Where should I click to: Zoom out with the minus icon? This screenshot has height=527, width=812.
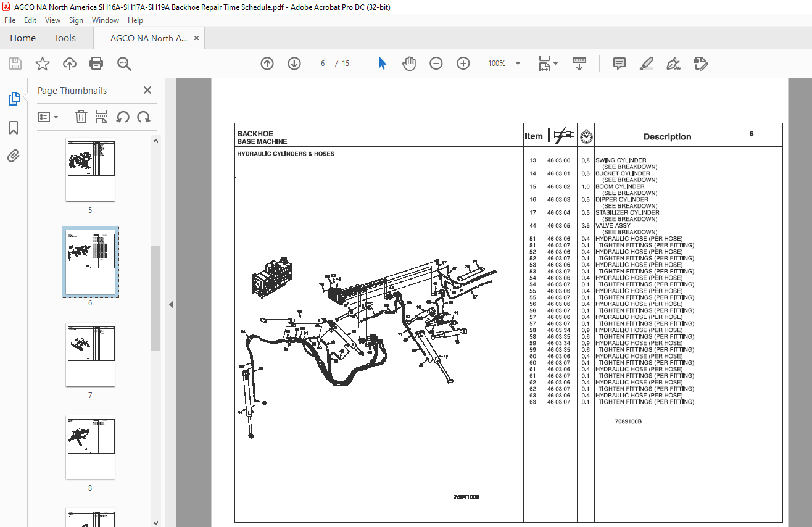(436, 64)
